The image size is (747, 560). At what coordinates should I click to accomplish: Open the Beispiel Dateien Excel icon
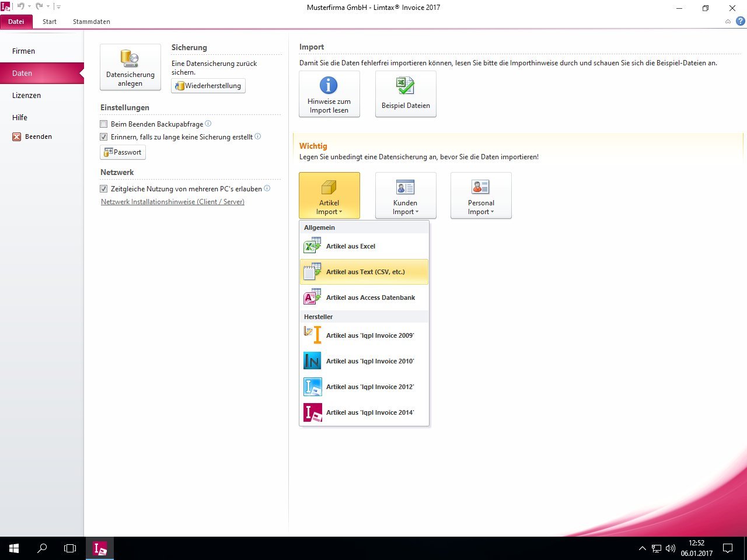coord(405,86)
